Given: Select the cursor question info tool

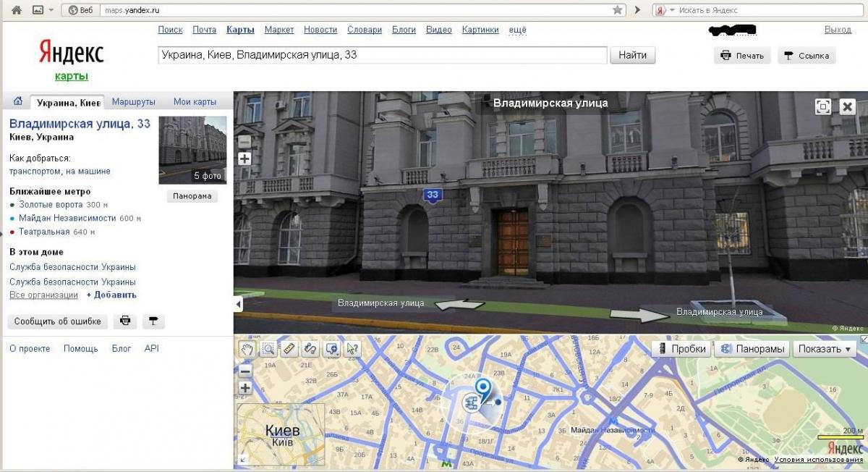Looking at the screenshot, I should pos(352,349).
